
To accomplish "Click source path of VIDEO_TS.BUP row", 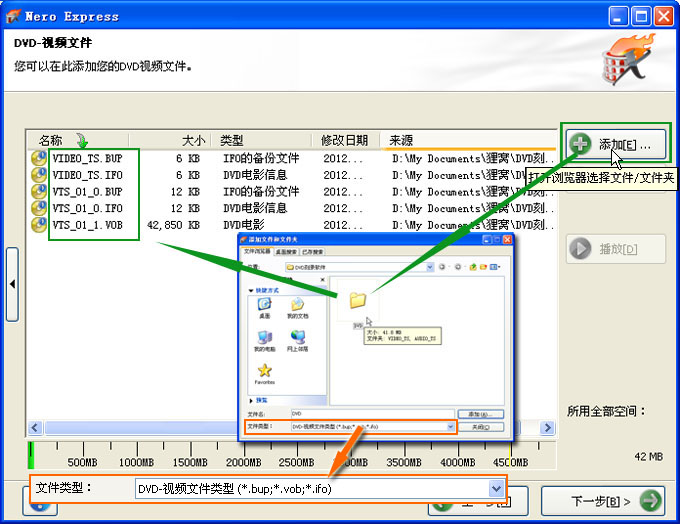I will point(473,158).
